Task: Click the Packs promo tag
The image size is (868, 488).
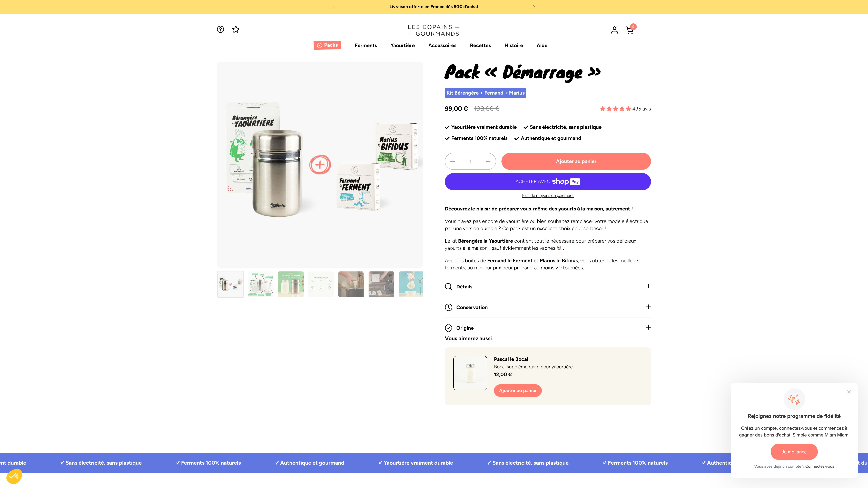Action: pos(327,45)
